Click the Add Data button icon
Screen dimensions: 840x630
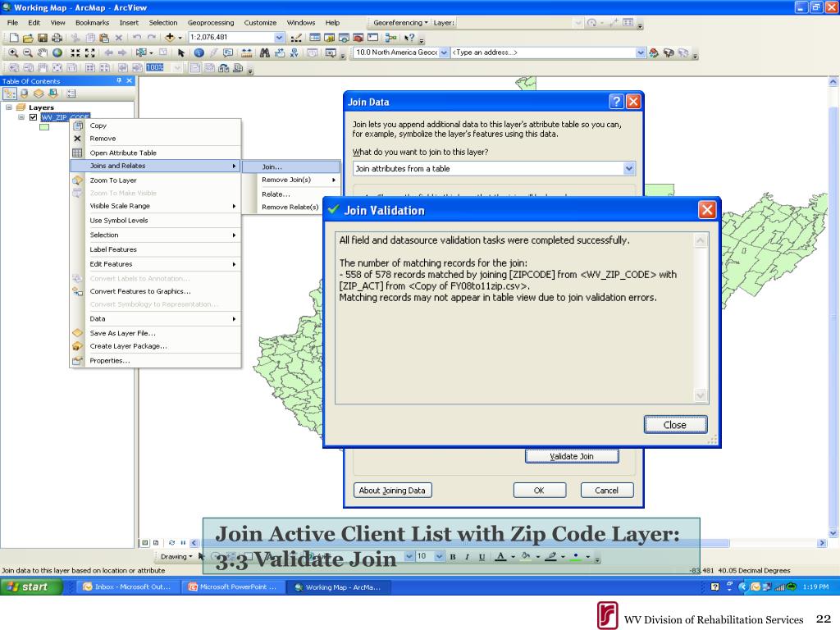[170, 38]
